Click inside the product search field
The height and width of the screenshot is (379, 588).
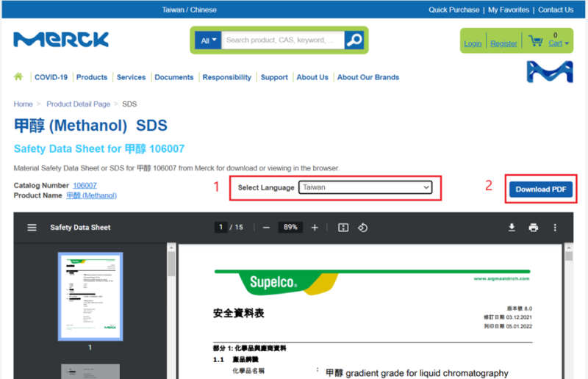284,40
